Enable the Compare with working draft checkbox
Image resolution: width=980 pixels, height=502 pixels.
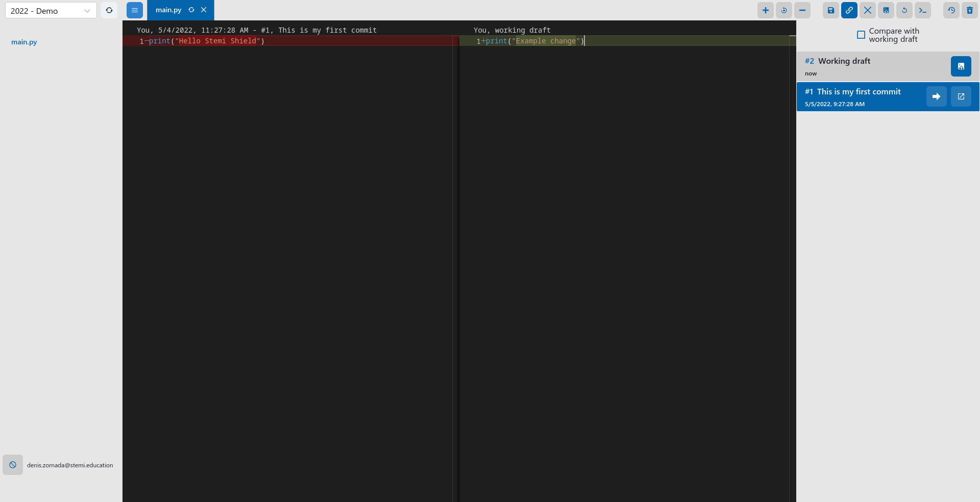coord(861,35)
